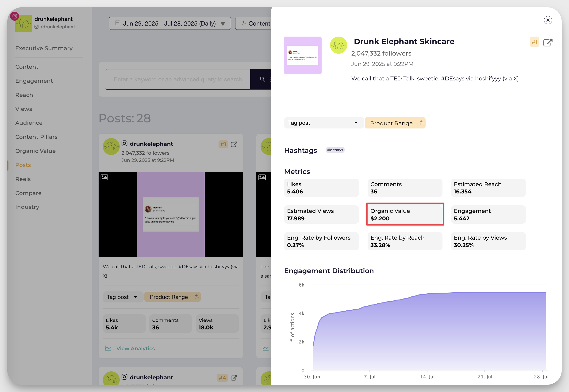Click #4 rank badge on bottom post card

[222, 378]
